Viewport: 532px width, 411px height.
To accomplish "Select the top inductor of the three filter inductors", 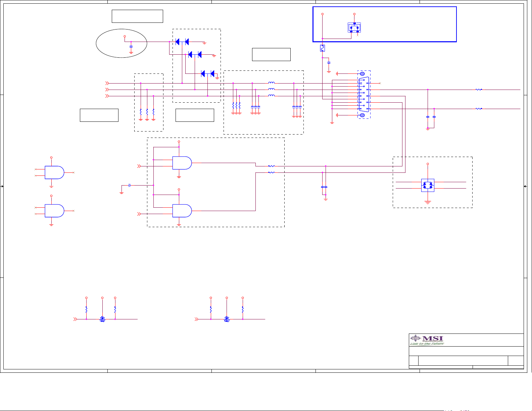I will [272, 83].
